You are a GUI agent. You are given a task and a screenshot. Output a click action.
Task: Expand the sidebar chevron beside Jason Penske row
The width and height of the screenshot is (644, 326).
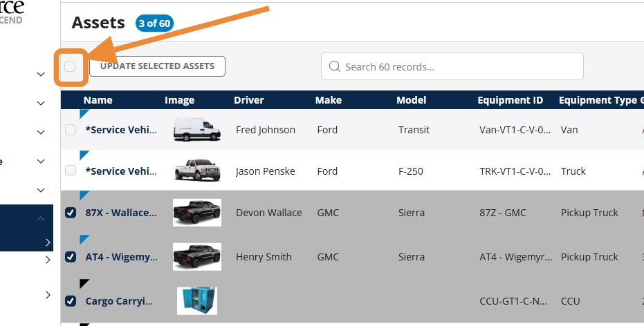click(41, 161)
